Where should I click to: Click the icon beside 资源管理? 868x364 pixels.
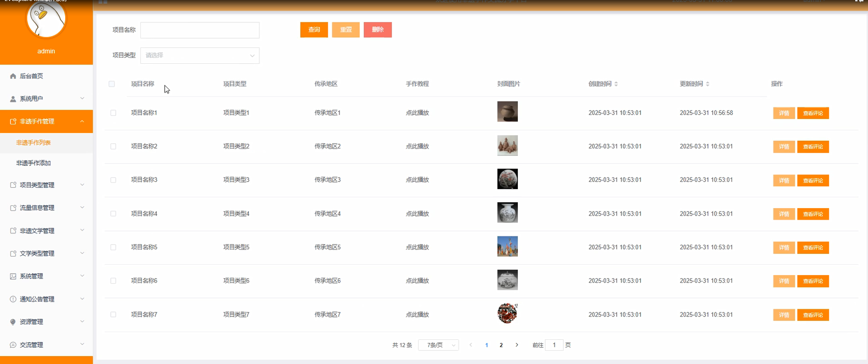13,322
